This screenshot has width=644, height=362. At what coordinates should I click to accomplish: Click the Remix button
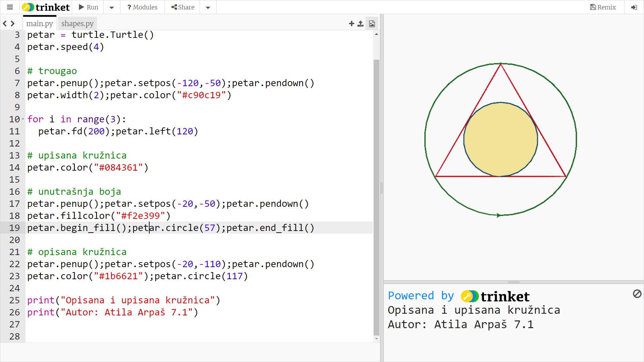[603, 7]
